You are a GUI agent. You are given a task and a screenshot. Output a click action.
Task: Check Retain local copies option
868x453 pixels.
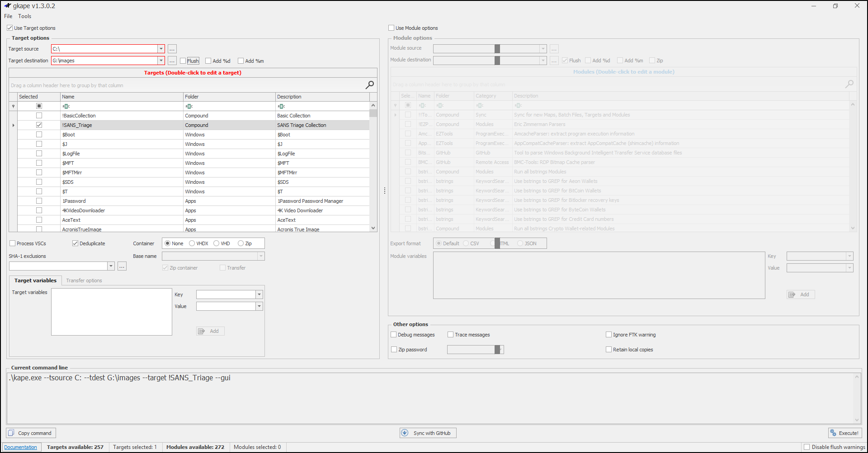(609, 350)
